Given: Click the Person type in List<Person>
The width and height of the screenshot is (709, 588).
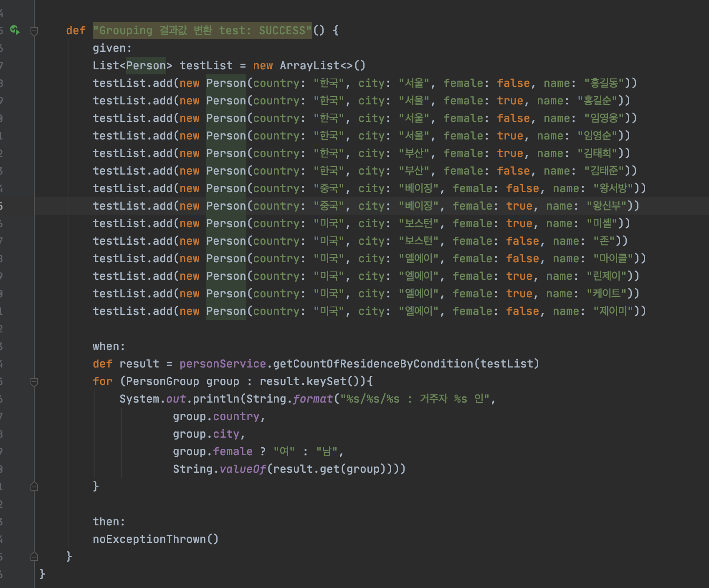Looking at the screenshot, I should [146, 66].
